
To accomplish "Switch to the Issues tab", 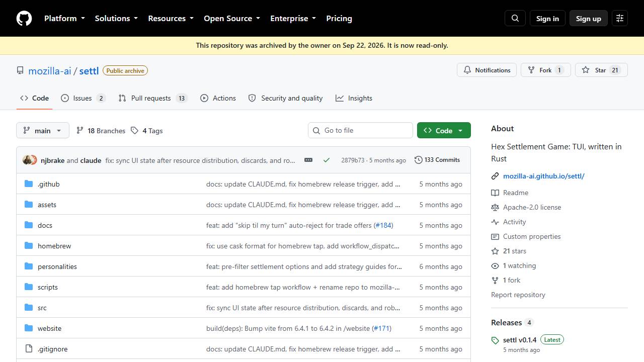I will (x=83, y=98).
